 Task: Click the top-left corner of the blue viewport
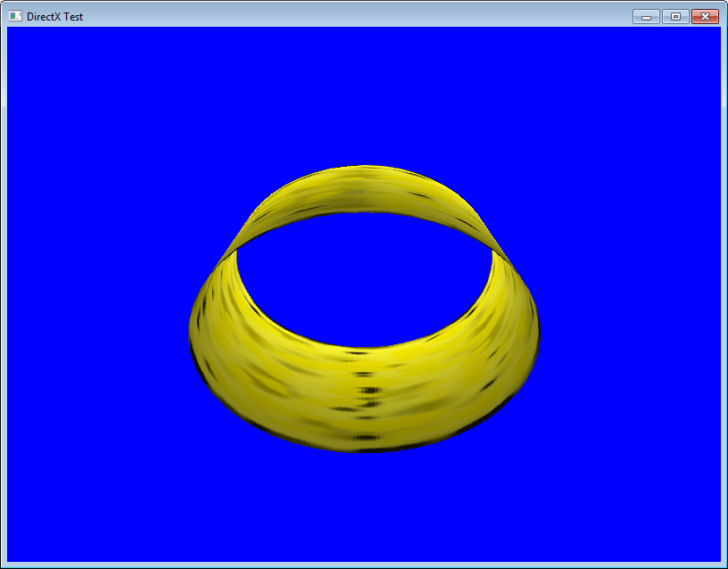click(11, 30)
